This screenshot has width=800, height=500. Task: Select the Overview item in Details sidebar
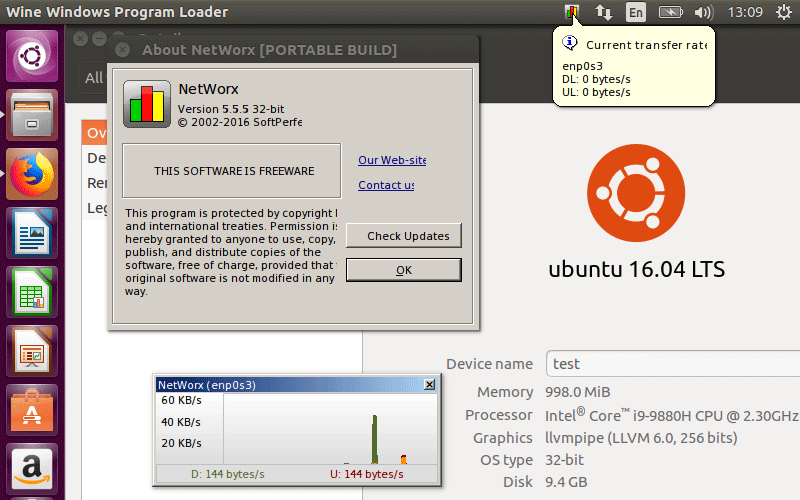[x=95, y=133]
